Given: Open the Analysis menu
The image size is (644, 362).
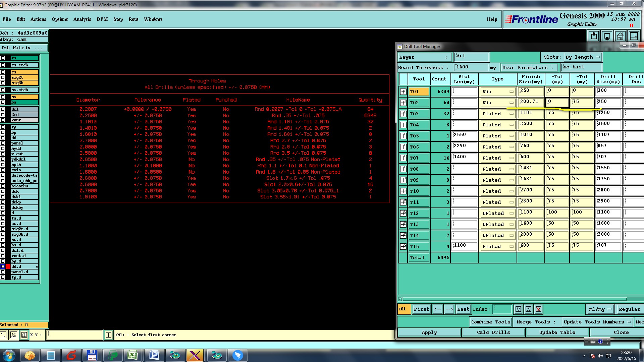Looking at the screenshot, I should [82, 19].
